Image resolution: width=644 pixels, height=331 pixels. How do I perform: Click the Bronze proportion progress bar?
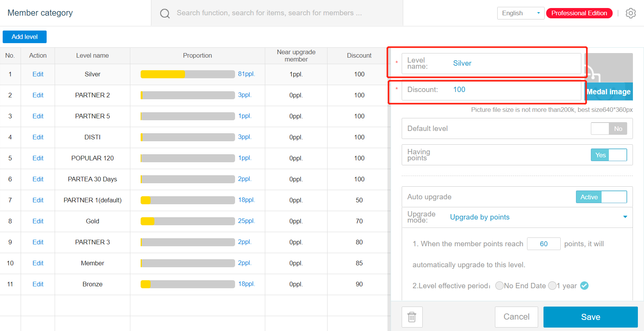click(x=188, y=284)
